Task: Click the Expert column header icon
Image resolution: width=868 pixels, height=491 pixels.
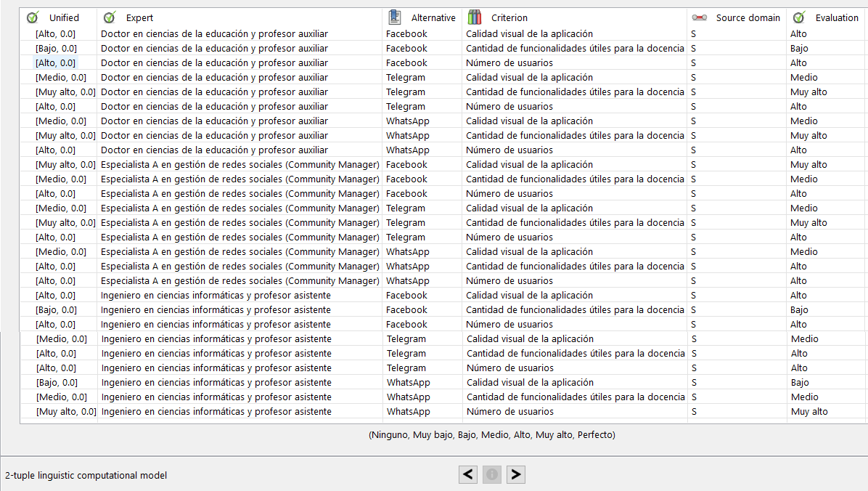Action: tap(110, 17)
